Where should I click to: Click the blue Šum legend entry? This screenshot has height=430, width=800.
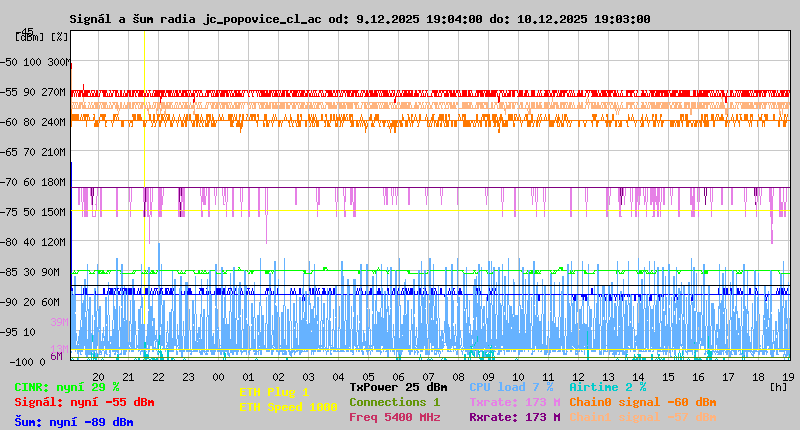pyautogui.click(x=74, y=422)
